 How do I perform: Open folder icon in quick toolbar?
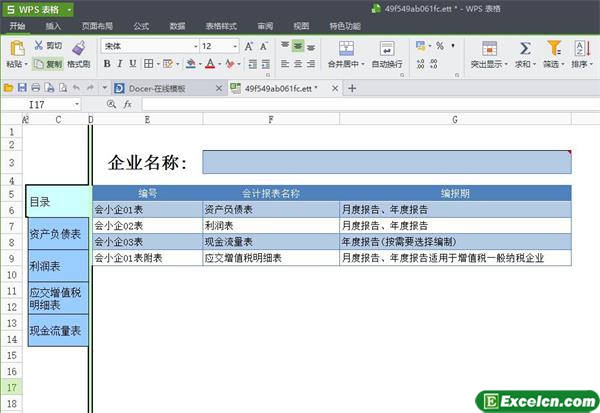click(8, 88)
